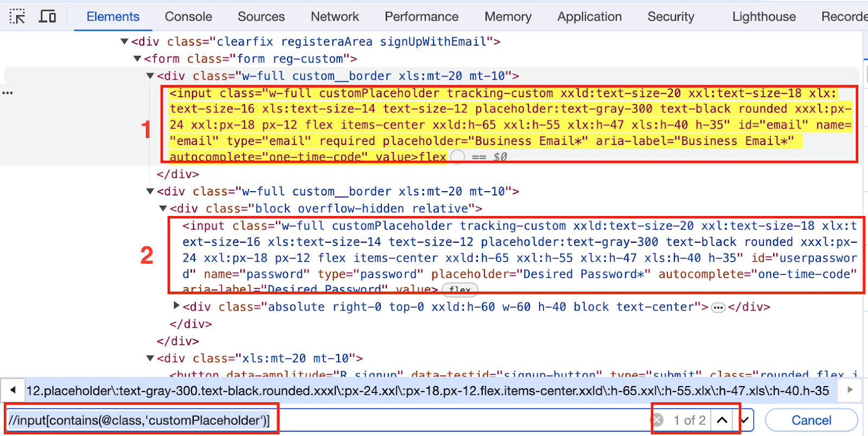The width and height of the screenshot is (868, 436).
Task: Expand collapsed ellipsis inside absolute right-0 div
Action: click(x=718, y=308)
